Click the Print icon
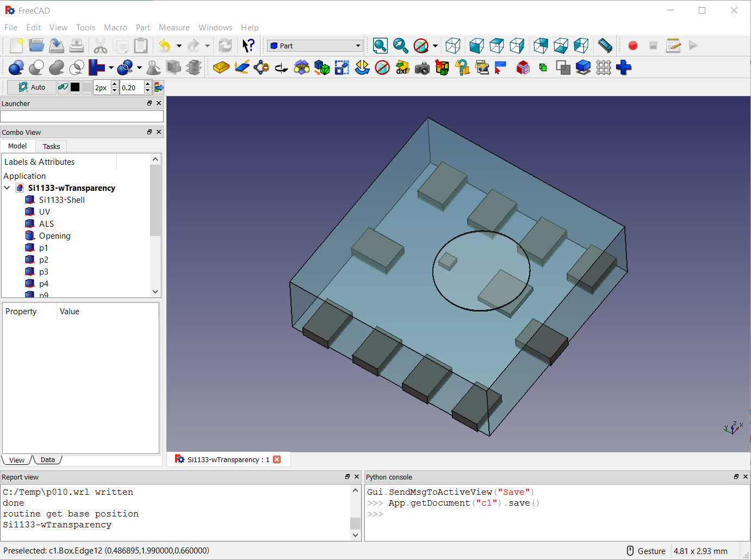 coord(77,46)
